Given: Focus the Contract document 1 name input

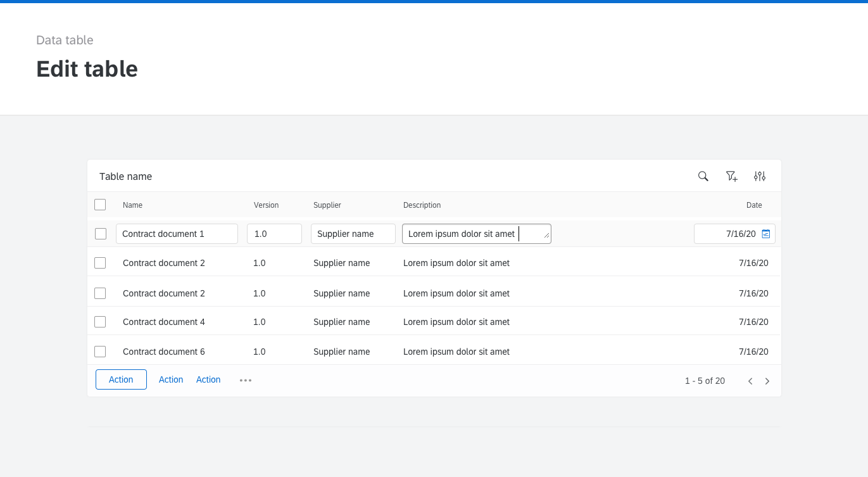Looking at the screenshot, I should click(177, 234).
